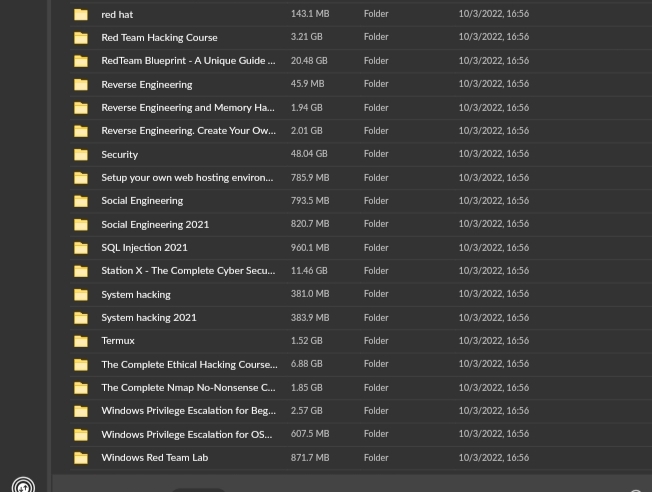652x492 pixels.
Task: Click the 871.7 MB size value
Action: 310,458
